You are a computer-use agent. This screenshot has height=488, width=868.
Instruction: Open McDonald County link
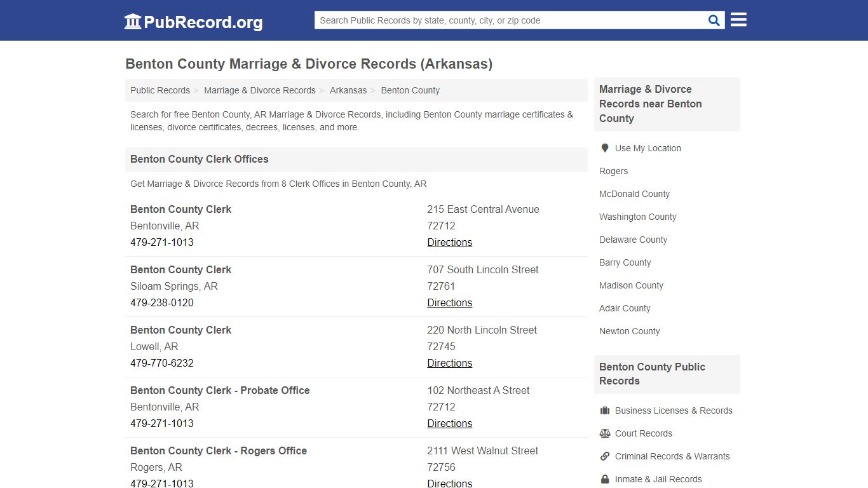coord(634,194)
